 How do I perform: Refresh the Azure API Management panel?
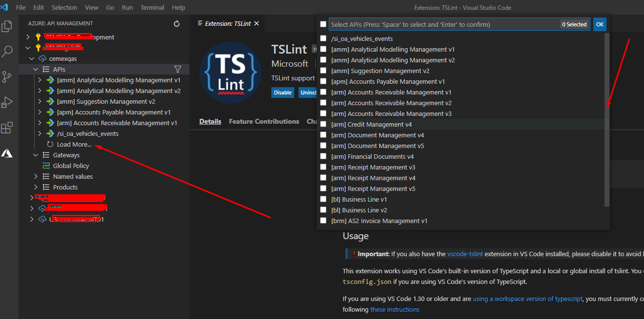pos(176,23)
